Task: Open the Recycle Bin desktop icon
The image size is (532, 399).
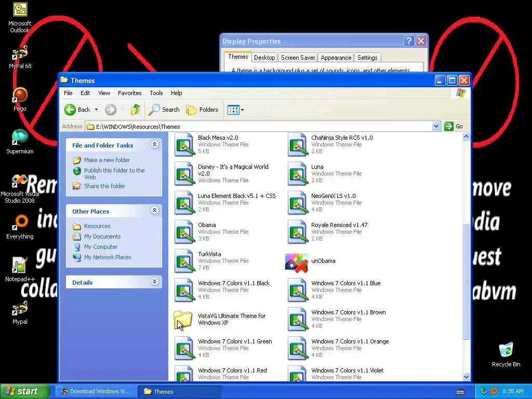Action: pyautogui.click(x=506, y=354)
